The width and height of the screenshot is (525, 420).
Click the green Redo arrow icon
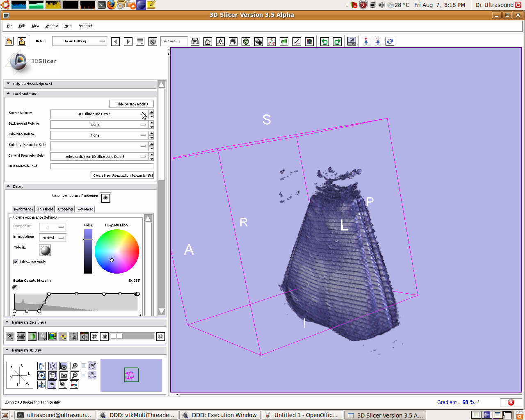tap(337, 41)
